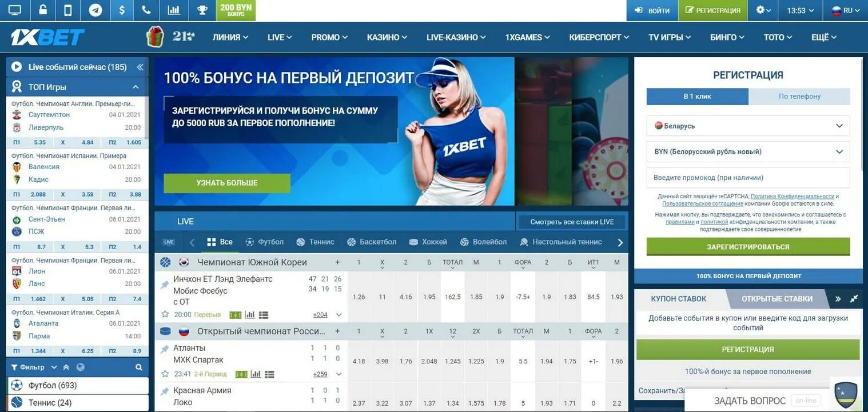The width and height of the screenshot is (868, 412).
Task: Click the globe icon in the filter bar
Action: [80, 367]
